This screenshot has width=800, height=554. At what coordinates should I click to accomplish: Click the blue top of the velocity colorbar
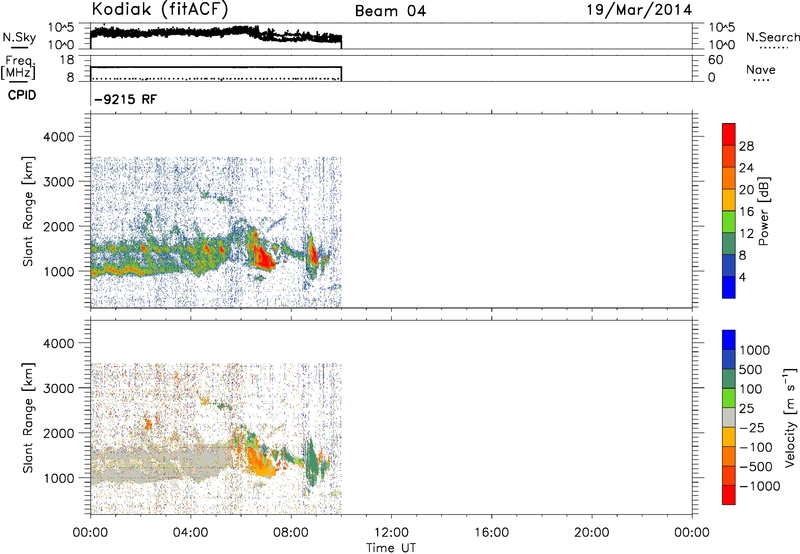[x=729, y=340]
